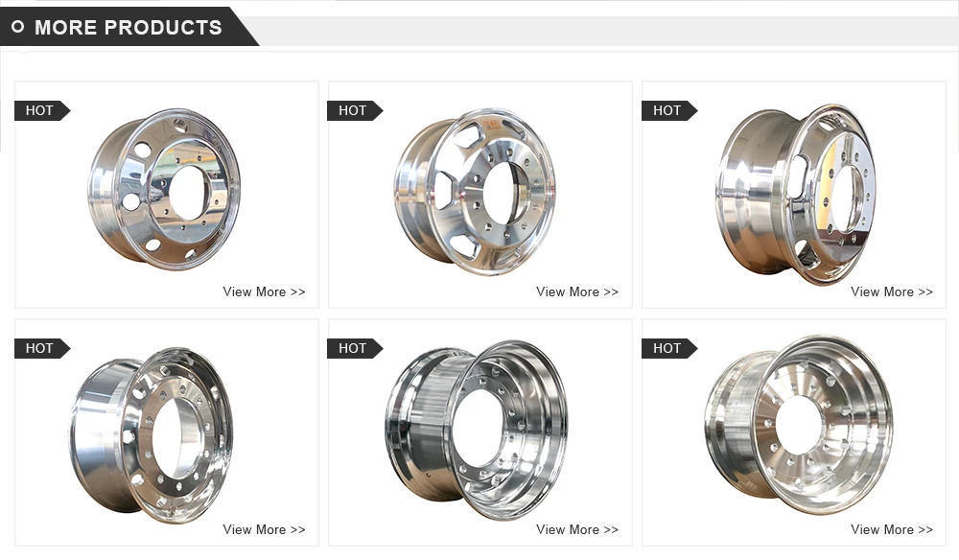This screenshot has width=959, height=560.
Task: Open View More for the top-left wheel
Action: point(264,292)
